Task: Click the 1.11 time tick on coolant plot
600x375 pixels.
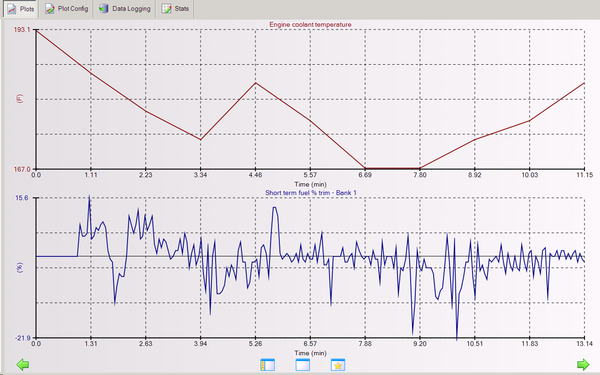Action: (91, 175)
